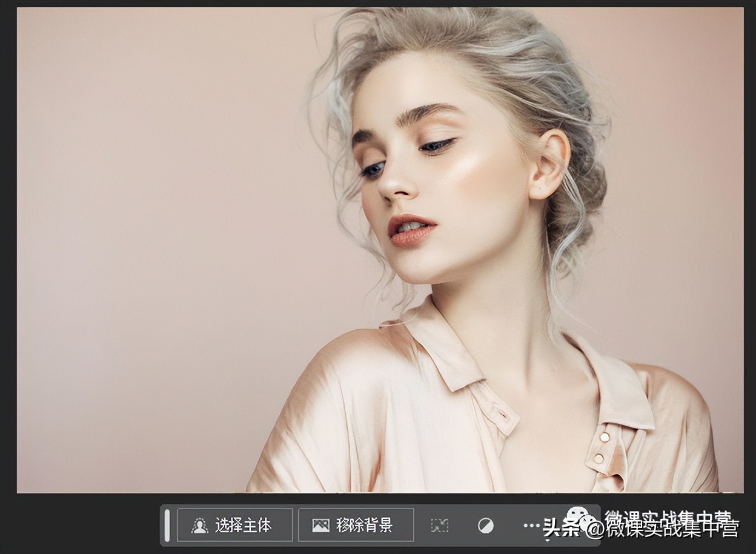Screen dimensions: 756x554
Task: Click the 移除背景 (Remove Background) button
Action: (x=356, y=525)
